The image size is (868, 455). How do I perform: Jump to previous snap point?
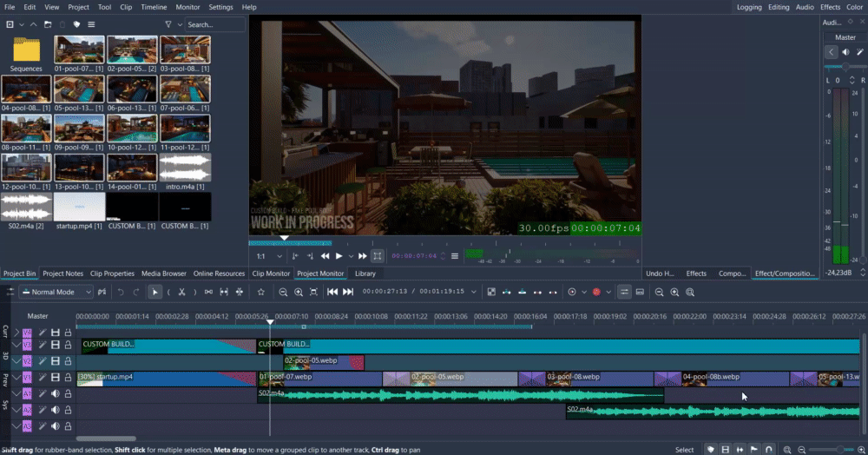click(x=332, y=292)
